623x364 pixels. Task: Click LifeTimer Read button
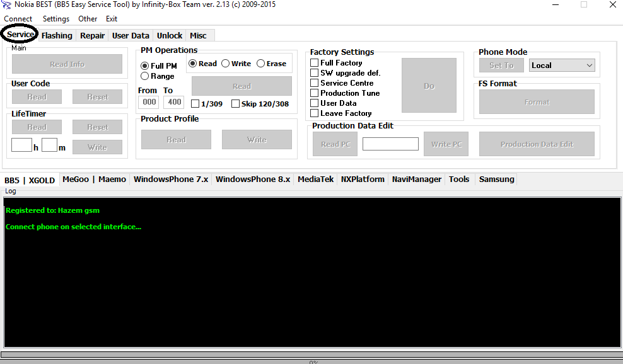click(37, 127)
